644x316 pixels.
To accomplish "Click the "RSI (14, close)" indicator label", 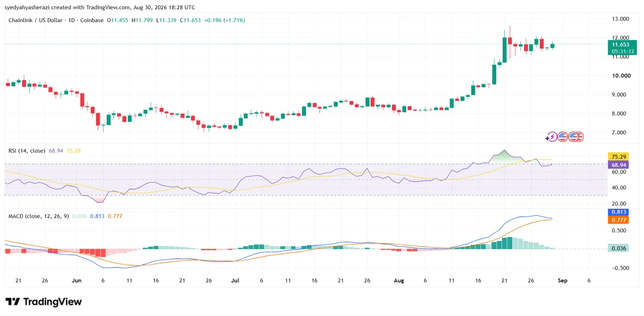I will [x=27, y=151].
